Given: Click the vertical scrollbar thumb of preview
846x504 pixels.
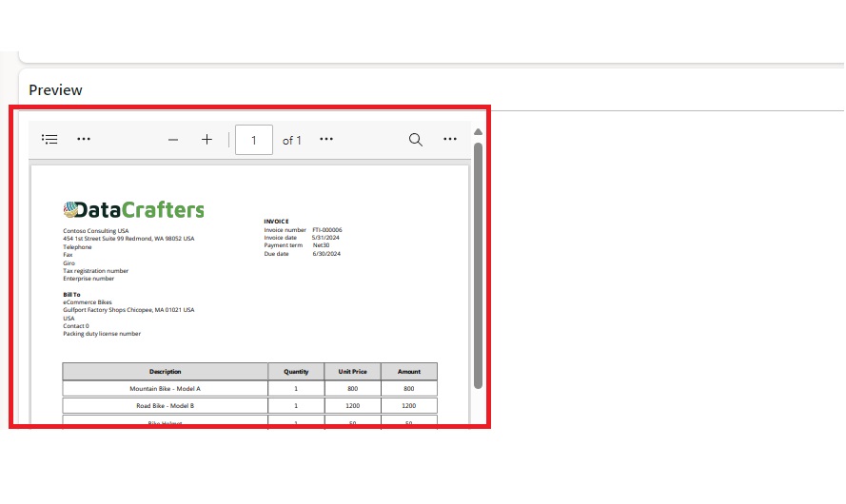Looking at the screenshot, I should coord(478,266).
